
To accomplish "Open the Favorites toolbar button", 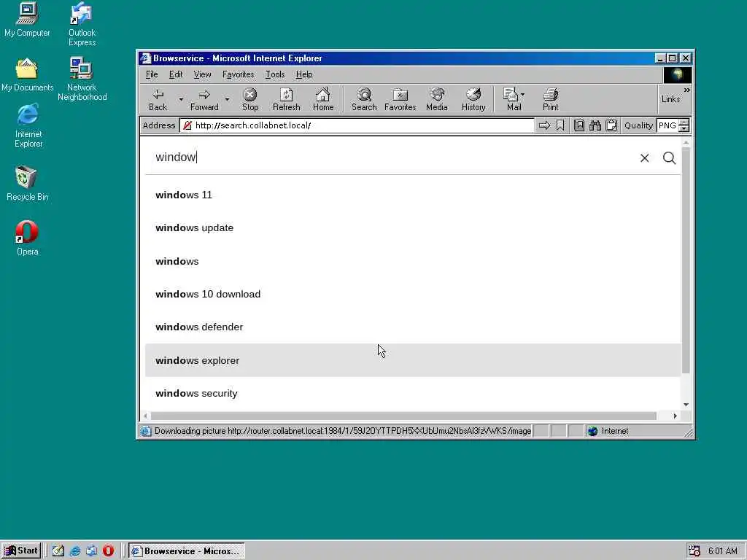I will click(400, 99).
